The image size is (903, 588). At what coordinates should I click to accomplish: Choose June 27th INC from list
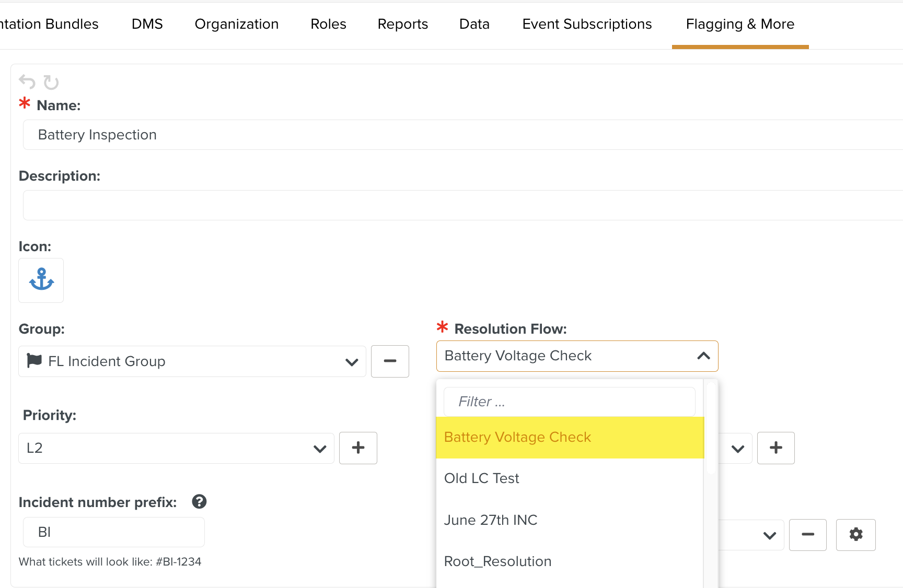click(x=490, y=520)
